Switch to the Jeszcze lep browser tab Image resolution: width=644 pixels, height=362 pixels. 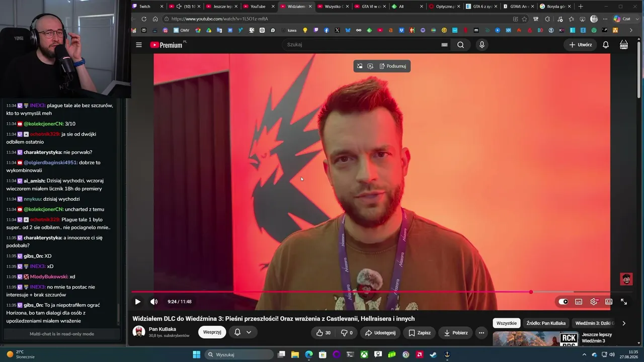click(x=222, y=7)
